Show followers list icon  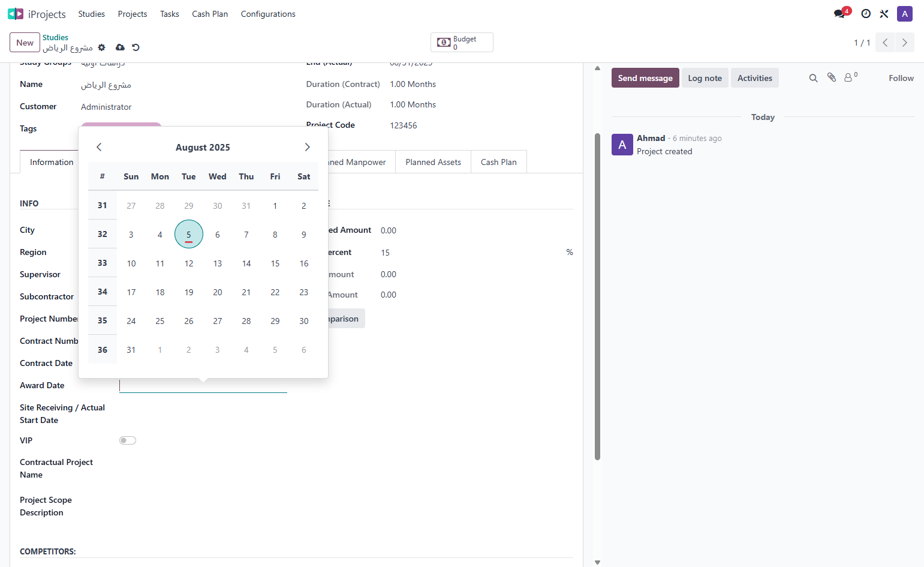(850, 77)
